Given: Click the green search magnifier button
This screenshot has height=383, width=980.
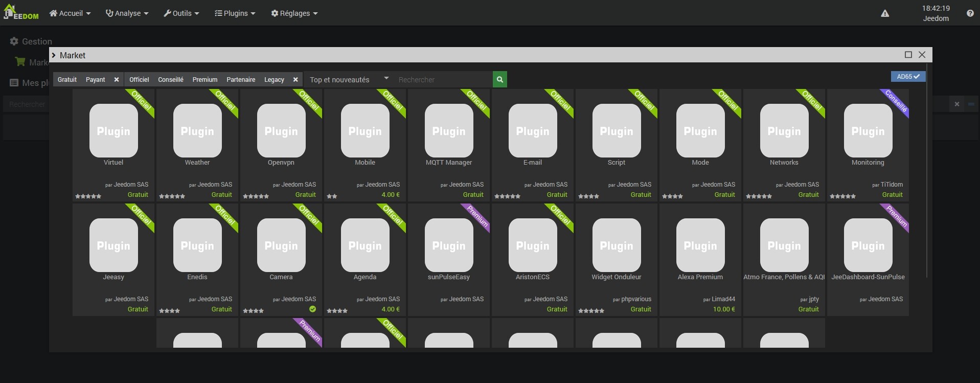Looking at the screenshot, I should point(499,80).
